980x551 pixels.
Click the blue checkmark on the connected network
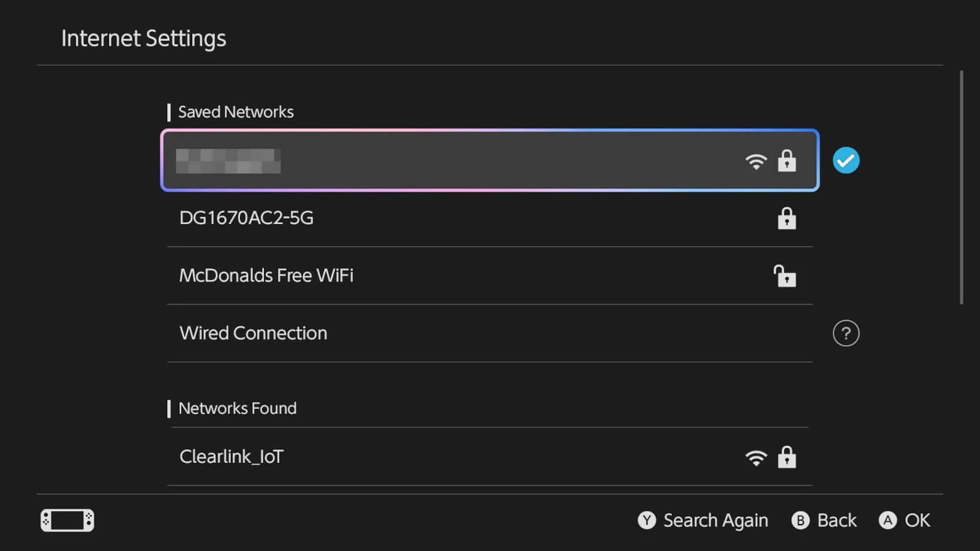coord(846,160)
